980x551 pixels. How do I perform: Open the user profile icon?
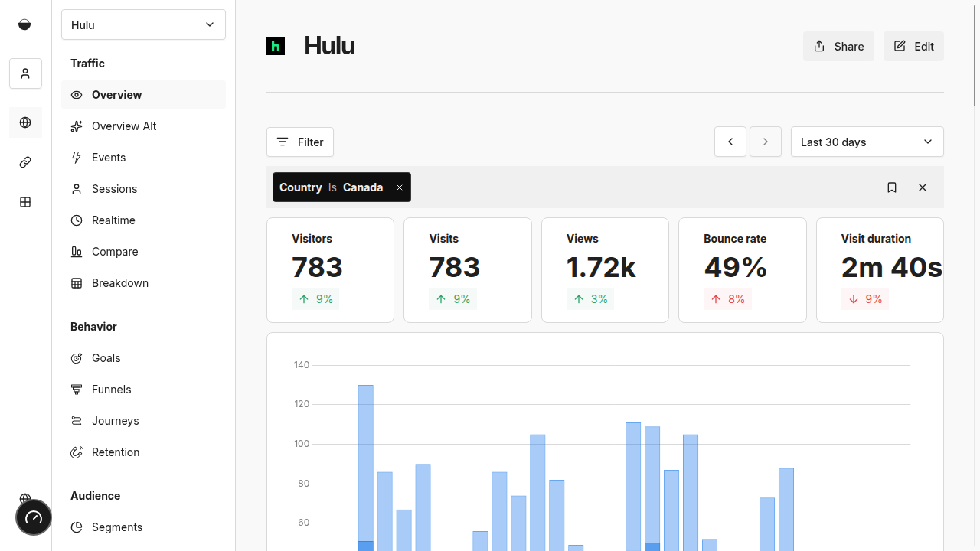[25, 73]
